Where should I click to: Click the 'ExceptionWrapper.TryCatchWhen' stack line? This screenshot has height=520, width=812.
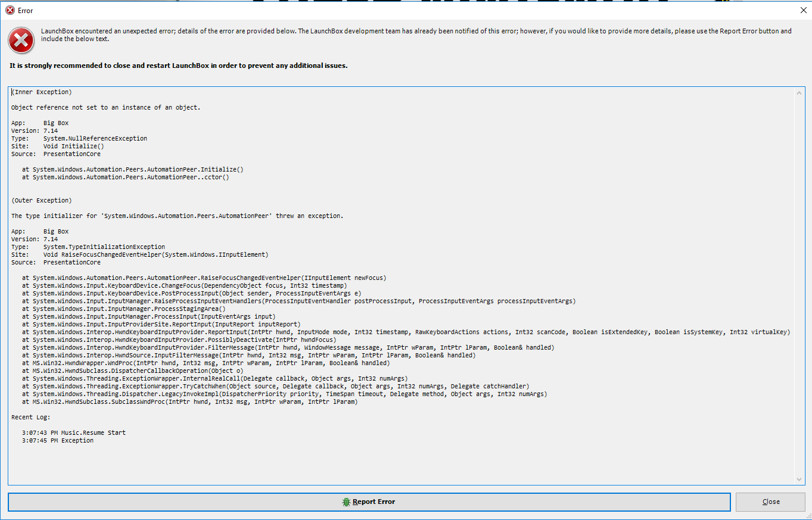pyautogui.click(x=276, y=386)
